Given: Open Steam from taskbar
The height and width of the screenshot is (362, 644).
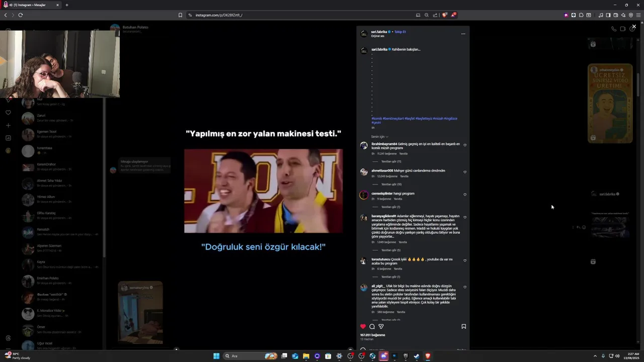Looking at the screenshot, I should point(417,356).
